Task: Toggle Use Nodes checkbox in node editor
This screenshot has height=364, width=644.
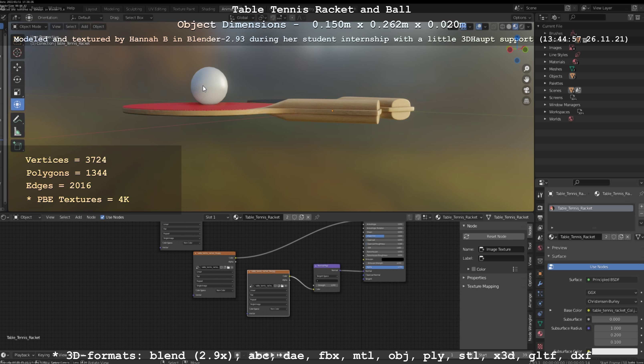Action: click(102, 217)
